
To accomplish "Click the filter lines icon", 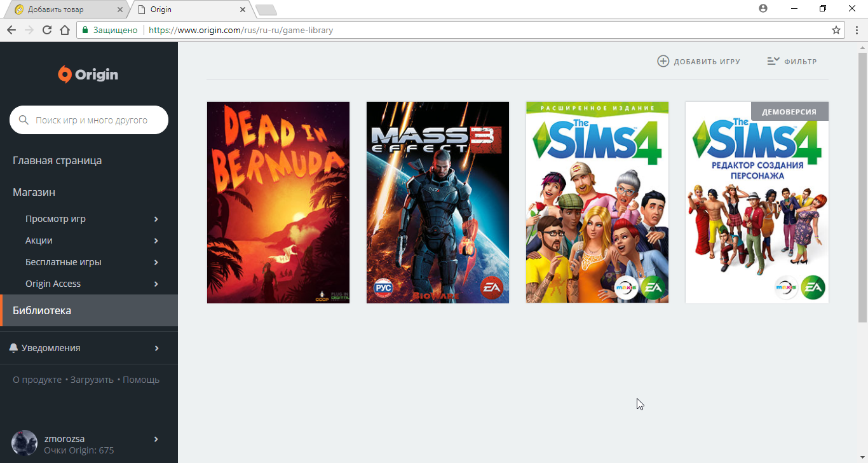I will [x=773, y=61].
